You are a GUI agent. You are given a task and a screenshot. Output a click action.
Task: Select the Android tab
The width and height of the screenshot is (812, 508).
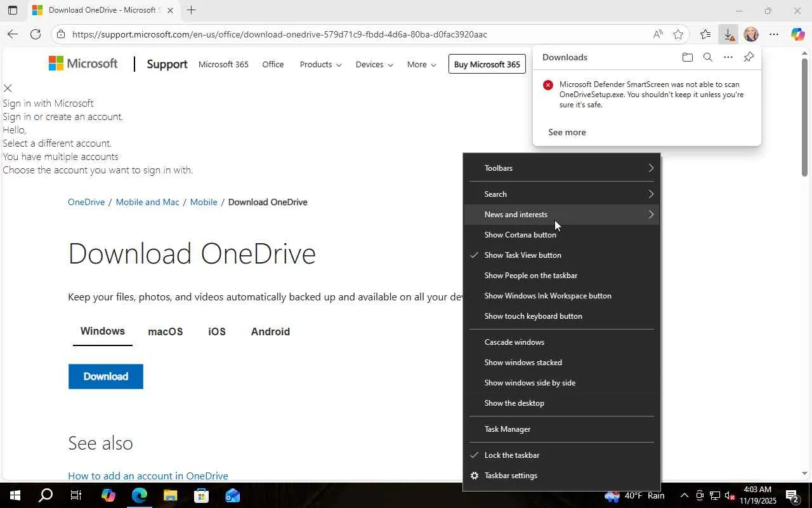click(x=270, y=331)
